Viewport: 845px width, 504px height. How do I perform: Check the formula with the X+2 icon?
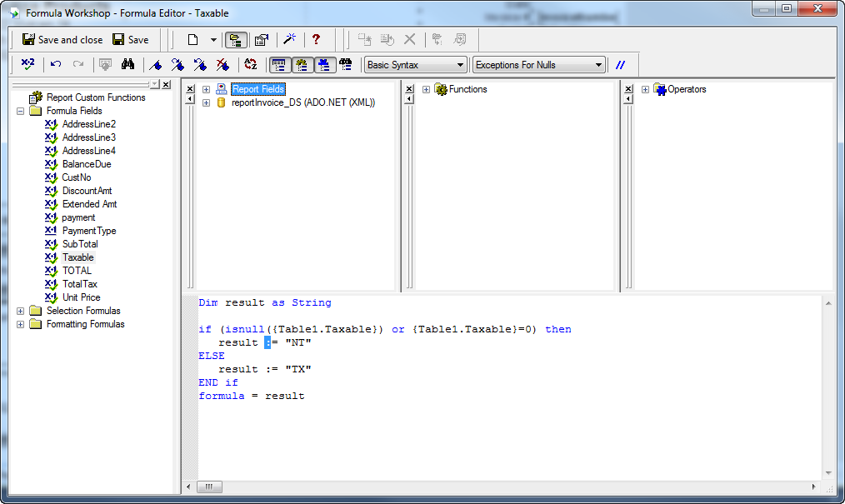28,65
